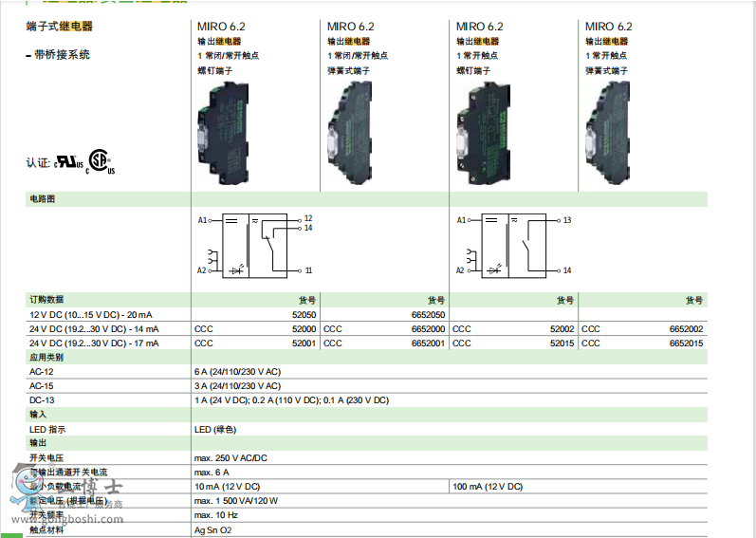The width and height of the screenshot is (756, 538).
Task: Click the 订购数据 section header
Action: [46, 300]
